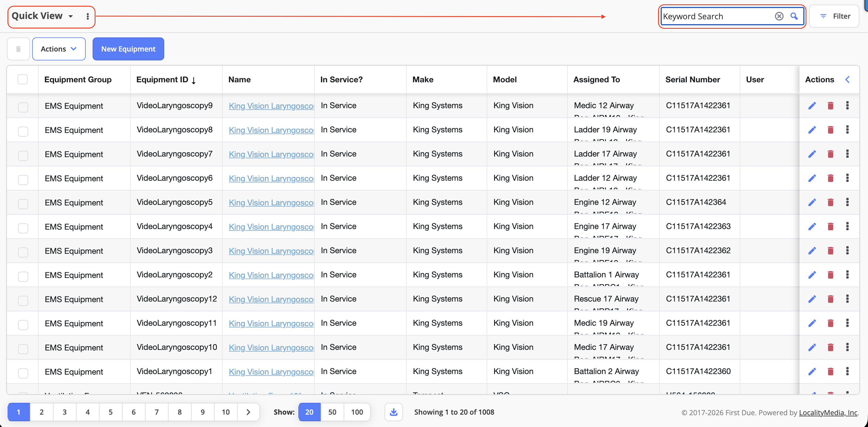Delete VideoLaryngoscopy8 with the trash icon

coord(830,130)
